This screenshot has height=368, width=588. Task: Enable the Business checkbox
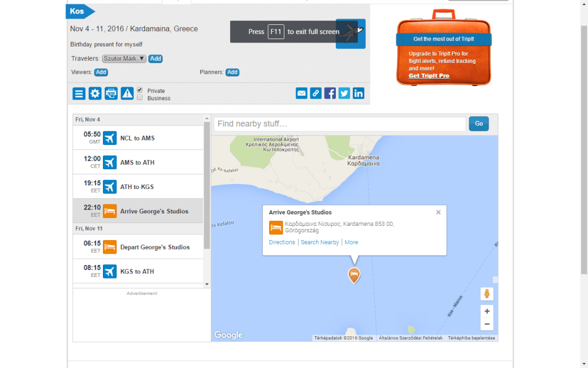(x=140, y=97)
